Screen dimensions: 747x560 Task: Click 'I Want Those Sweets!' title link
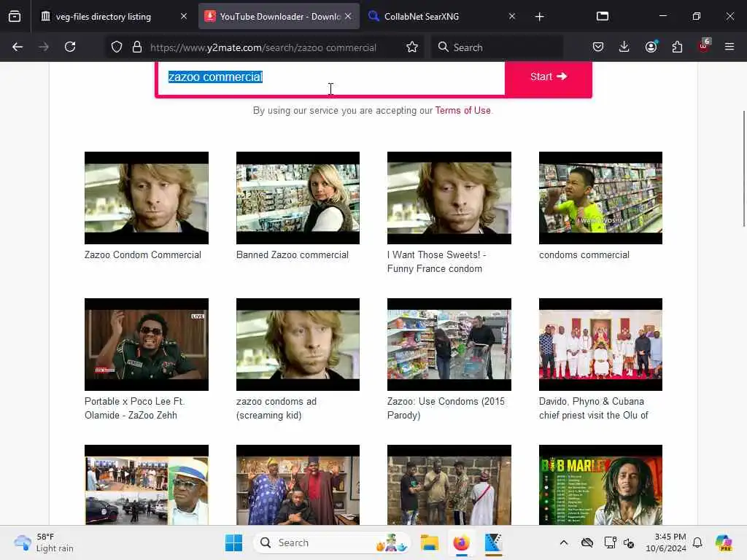click(436, 262)
